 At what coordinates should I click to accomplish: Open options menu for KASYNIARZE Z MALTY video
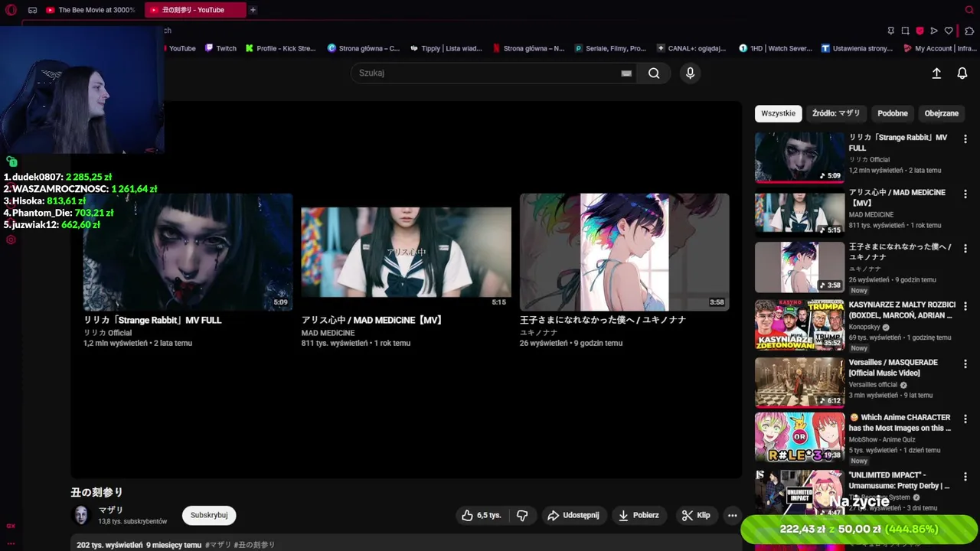[x=965, y=306]
